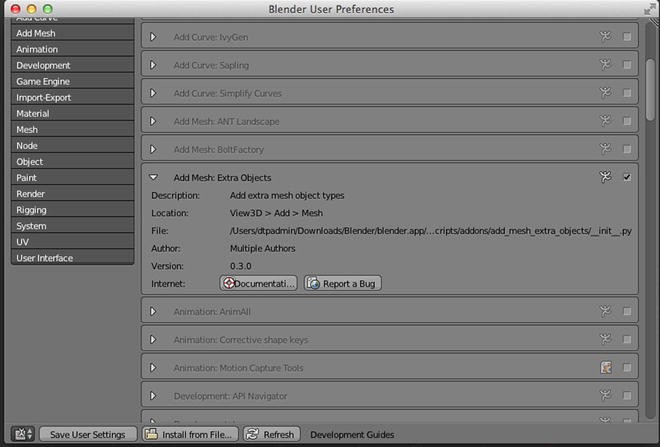Enable the Simplify Curves addon checkbox
Screen dimensions: 660x447
pos(627,93)
